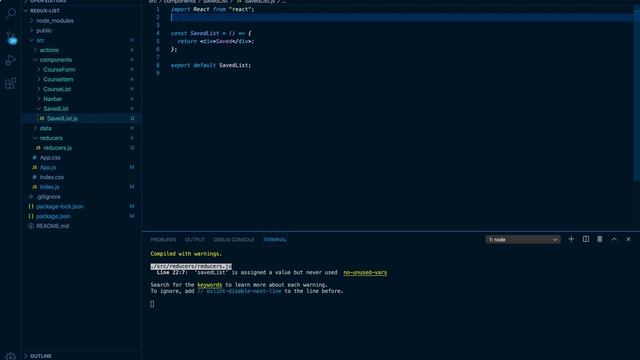Split the terminal panel
Screen dimensions: 640x360
pos(586,239)
